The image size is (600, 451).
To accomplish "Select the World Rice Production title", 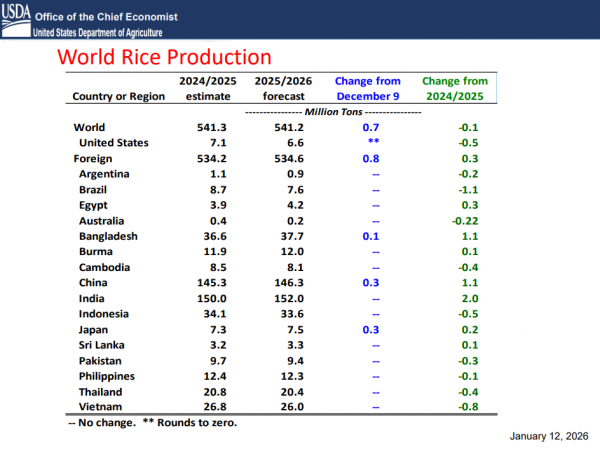I will point(162,57).
